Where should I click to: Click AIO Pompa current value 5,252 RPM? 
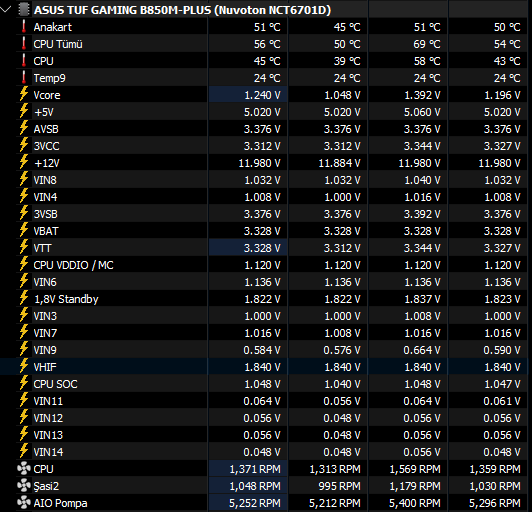click(x=255, y=503)
